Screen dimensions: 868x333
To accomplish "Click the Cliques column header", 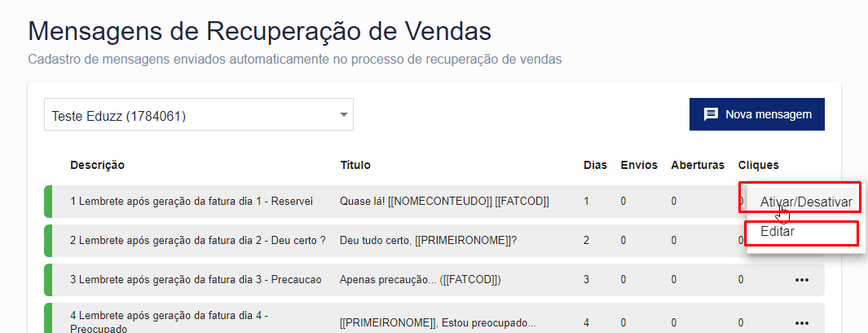I will pyautogui.click(x=758, y=165).
